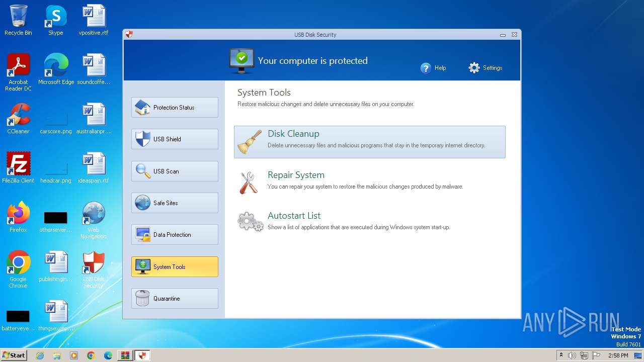Open the USB Scan section
This screenshot has width=644, height=362.
tap(175, 171)
